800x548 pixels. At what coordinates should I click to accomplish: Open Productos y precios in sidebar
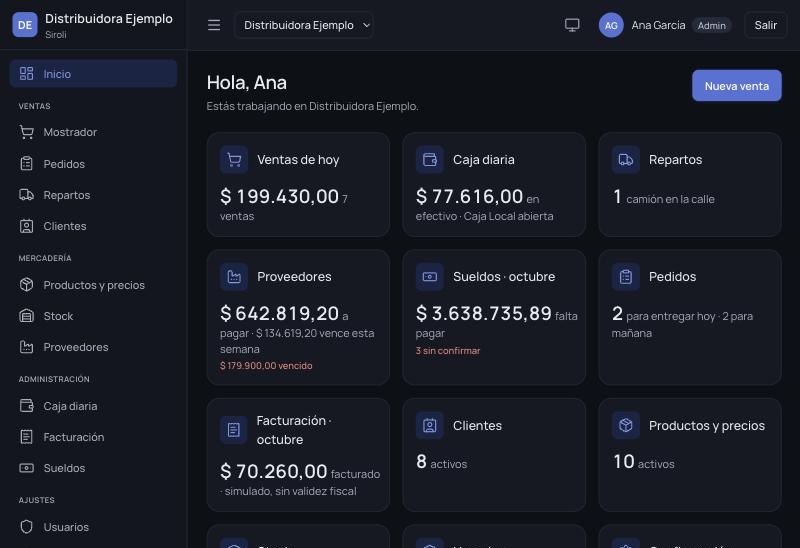[x=93, y=285]
